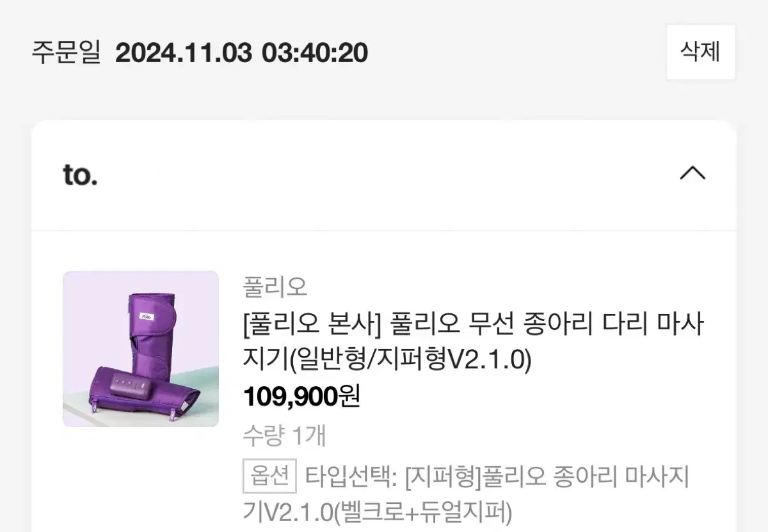Click the 삭제 delete button

click(x=700, y=52)
